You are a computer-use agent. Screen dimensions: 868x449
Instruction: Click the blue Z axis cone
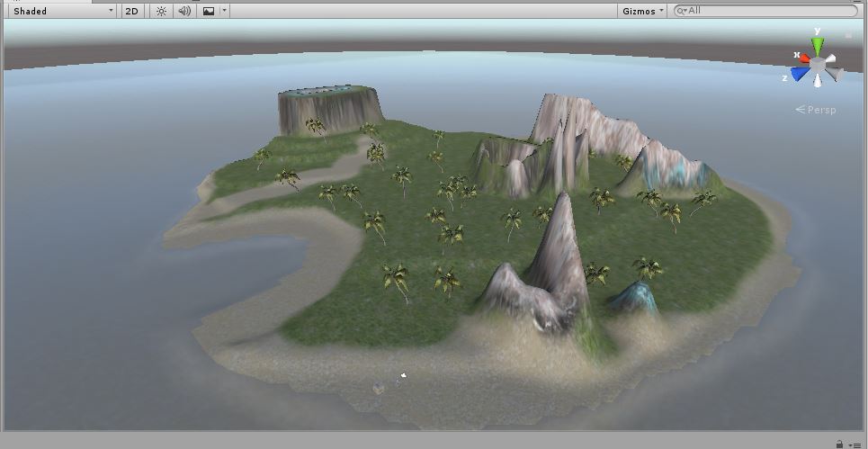(800, 74)
